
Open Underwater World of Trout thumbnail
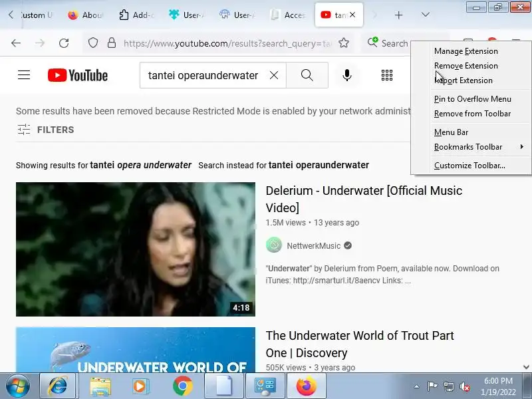136,350
